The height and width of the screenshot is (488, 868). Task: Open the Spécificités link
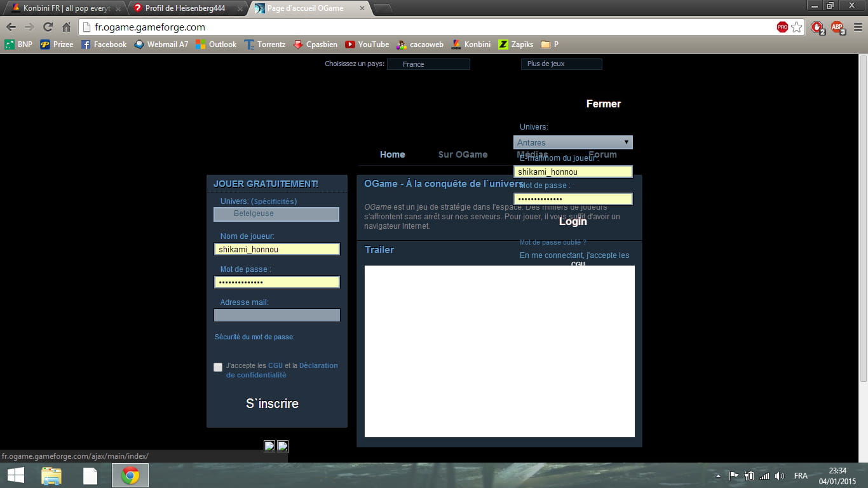[275, 201]
